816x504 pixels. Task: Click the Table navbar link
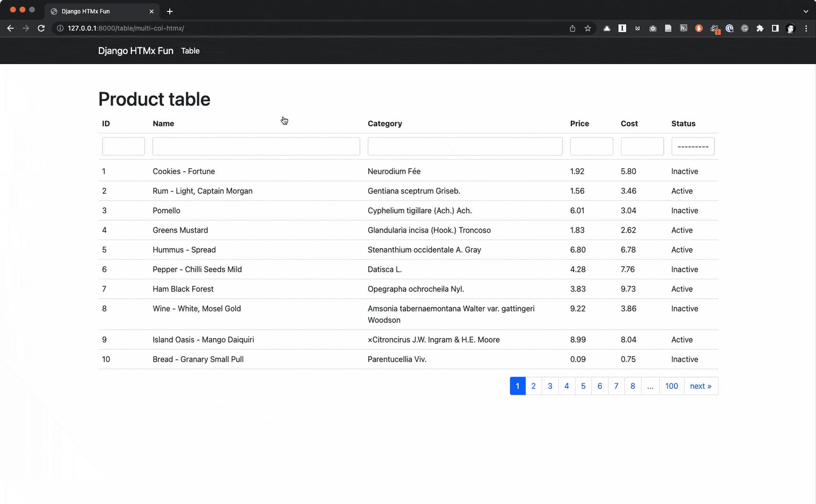pos(190,51)
